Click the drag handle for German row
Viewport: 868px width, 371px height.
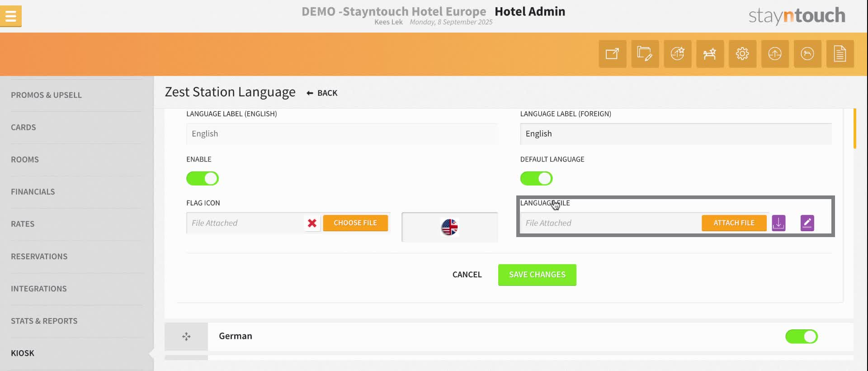(x=186, y=337)
